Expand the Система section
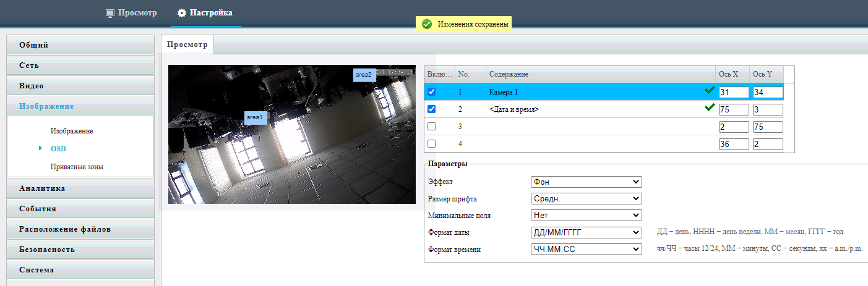Image resolution: width=868 pixels, height=286 pixels. click(80, 269)
